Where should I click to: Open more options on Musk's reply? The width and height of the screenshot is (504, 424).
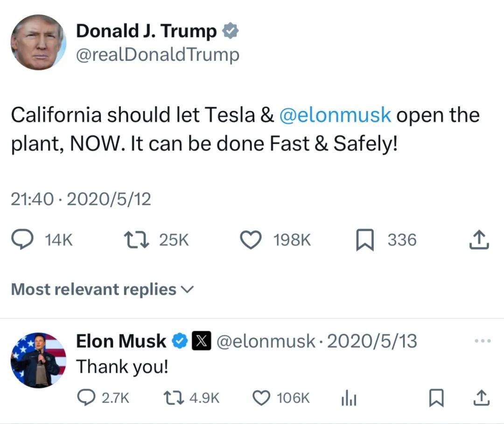pyautogui.click(x=483, y=341)
